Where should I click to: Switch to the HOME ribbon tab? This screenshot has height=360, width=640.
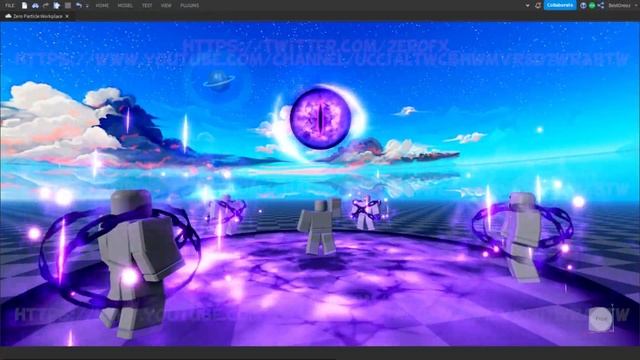102,6
